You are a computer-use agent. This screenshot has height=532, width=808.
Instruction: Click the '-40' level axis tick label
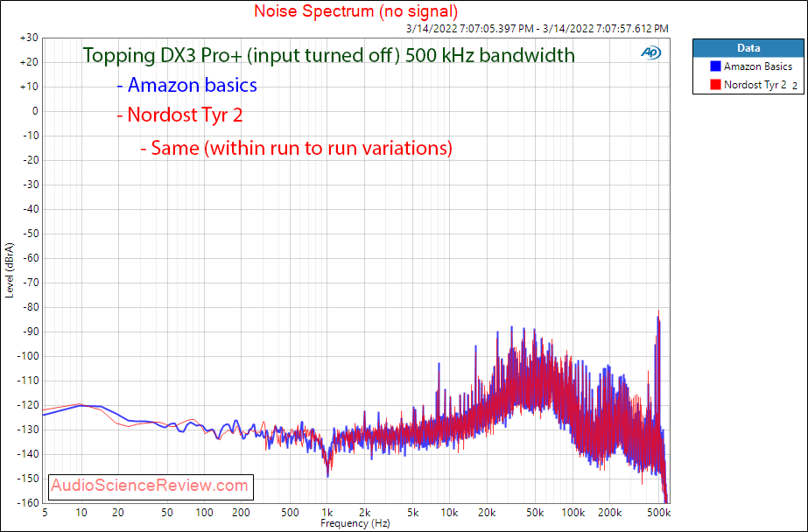tap(30, 209)
